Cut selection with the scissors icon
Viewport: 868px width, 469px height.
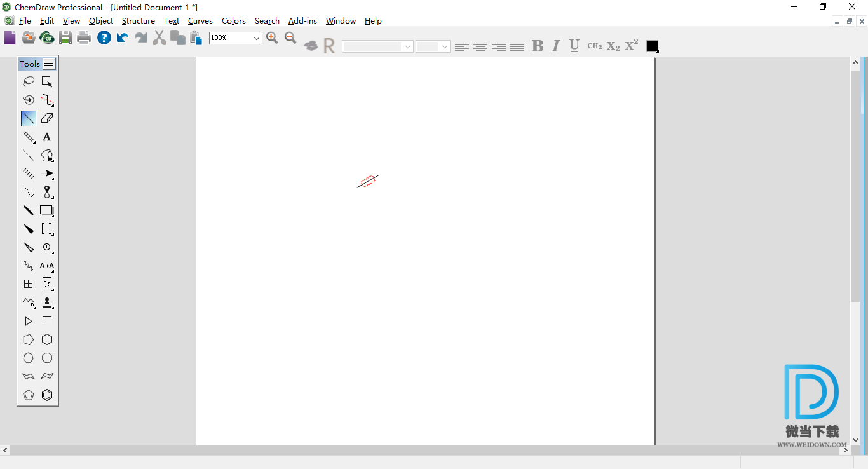[x=159, y=38]
